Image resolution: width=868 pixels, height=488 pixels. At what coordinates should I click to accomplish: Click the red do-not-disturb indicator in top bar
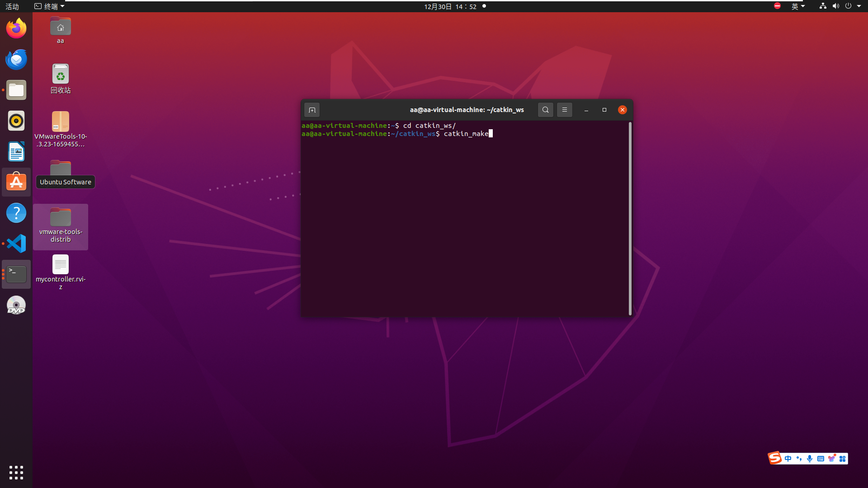click(x=777, y=6)
